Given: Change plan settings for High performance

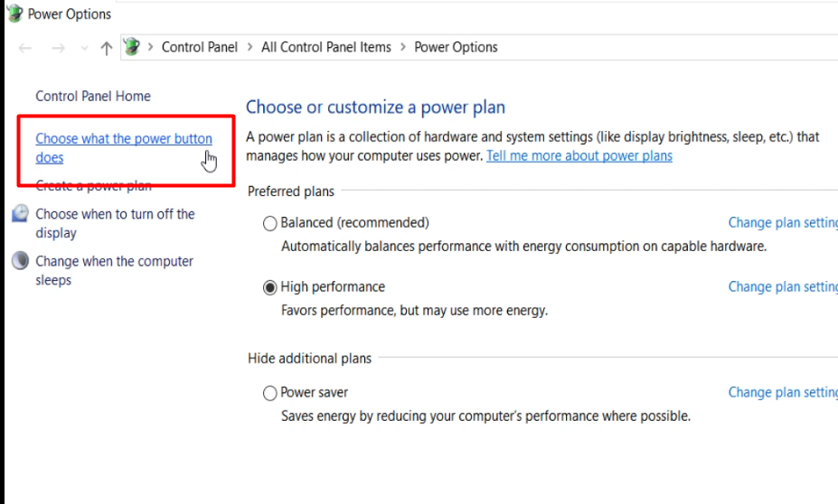Looking at the screenshot, I should point(783,286).
